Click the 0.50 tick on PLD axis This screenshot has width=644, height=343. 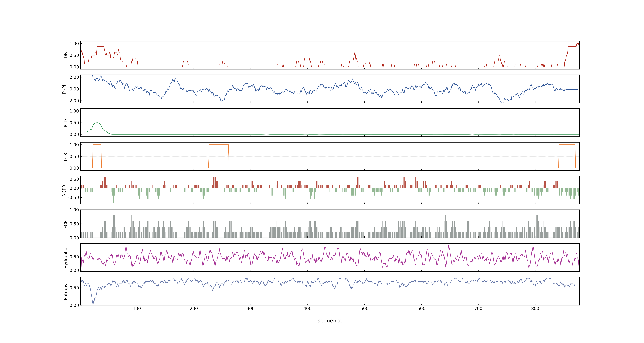pos(74,123)
